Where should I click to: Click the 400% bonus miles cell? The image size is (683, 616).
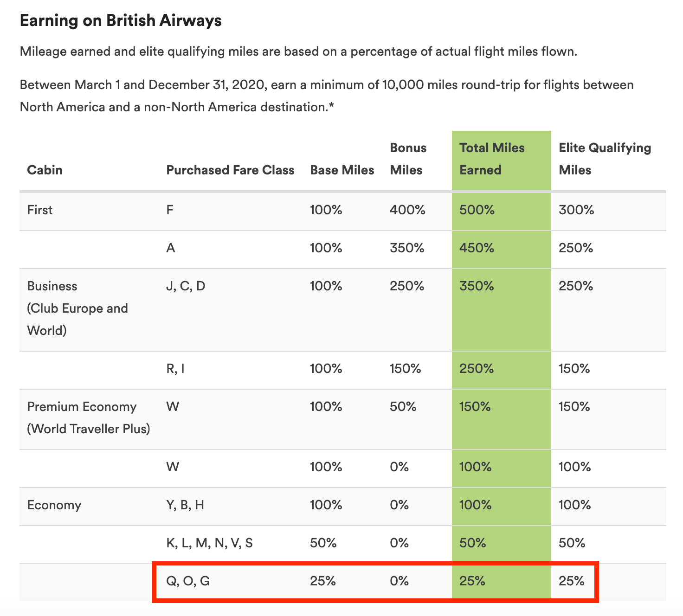click(407, 210)
